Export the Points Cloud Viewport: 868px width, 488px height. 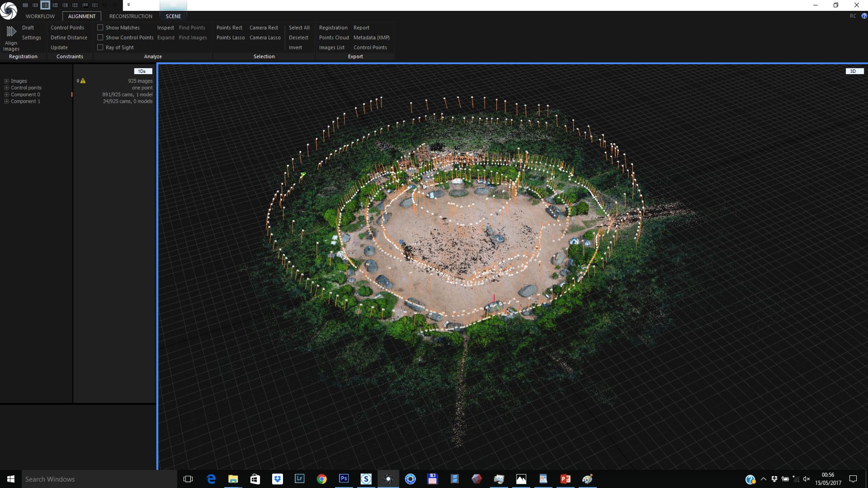334,38
